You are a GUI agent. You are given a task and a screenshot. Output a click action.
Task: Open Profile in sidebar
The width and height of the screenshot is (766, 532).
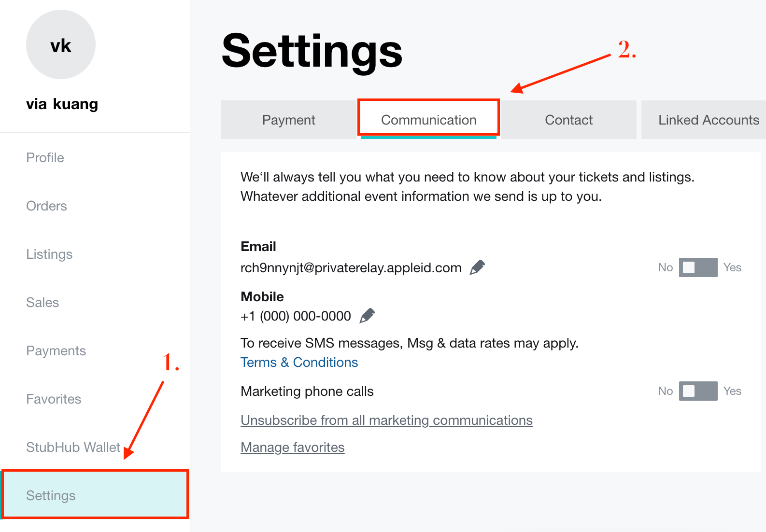[45, 158]
